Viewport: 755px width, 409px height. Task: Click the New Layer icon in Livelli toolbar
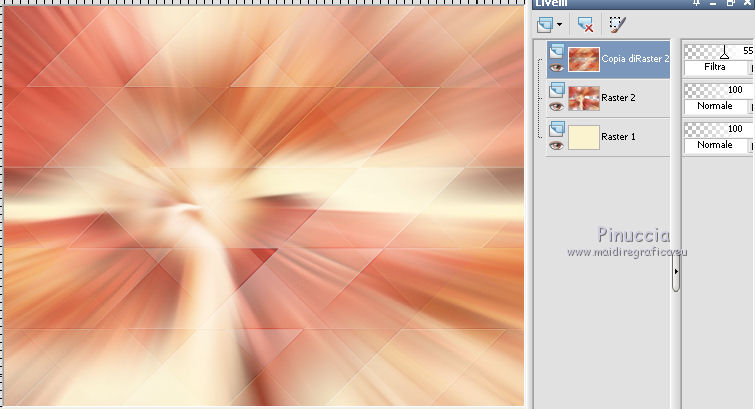[545, 24]
